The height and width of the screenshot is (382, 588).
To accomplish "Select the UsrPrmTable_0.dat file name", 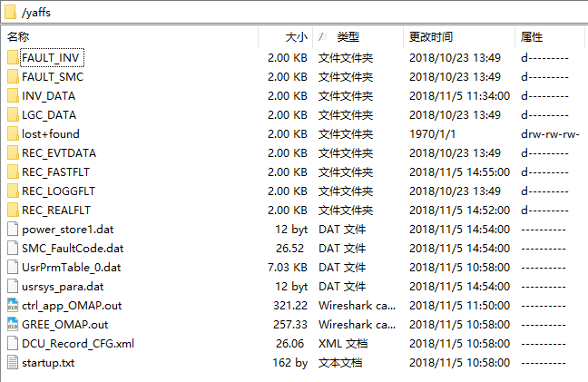I will point(72,268).
